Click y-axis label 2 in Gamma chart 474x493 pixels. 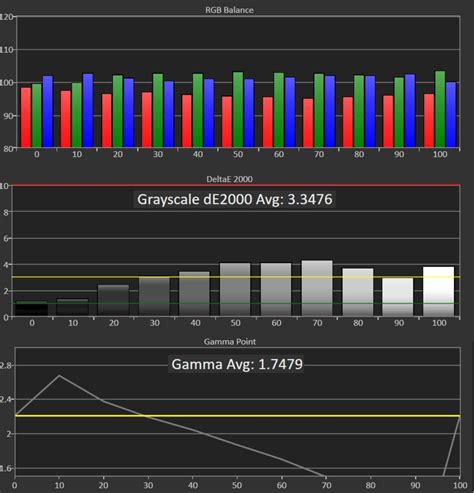click(x=9, y=434)
